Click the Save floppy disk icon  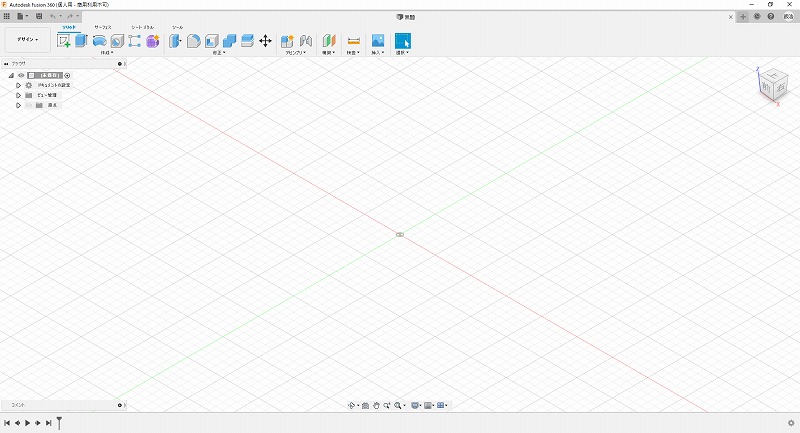39,16
